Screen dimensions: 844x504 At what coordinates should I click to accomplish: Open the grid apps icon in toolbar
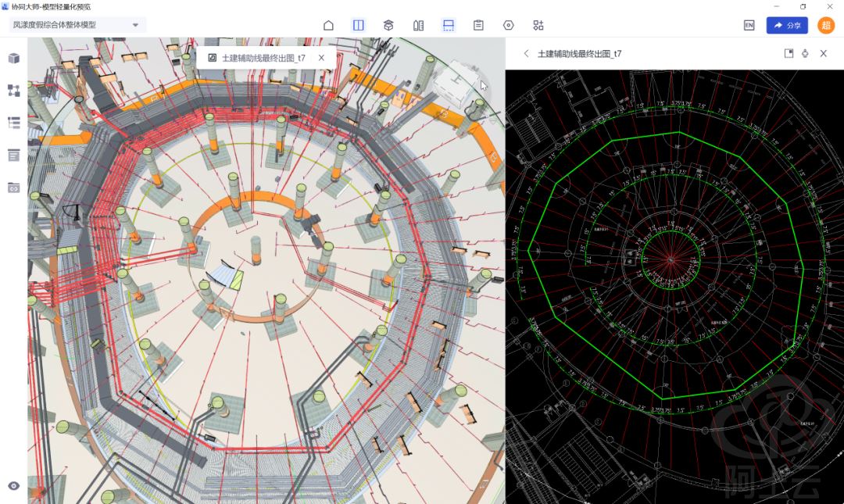[x=538, y=25]
